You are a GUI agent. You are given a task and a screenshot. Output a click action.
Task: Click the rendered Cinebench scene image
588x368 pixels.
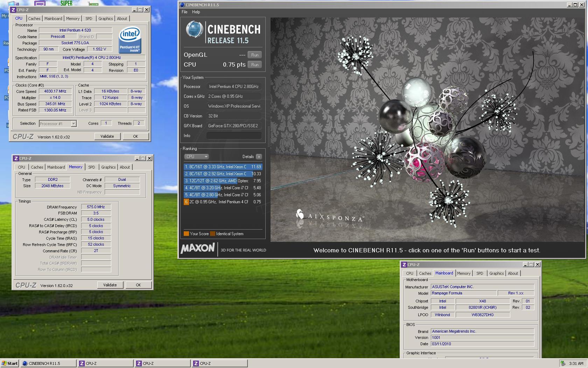pos(427,130)
